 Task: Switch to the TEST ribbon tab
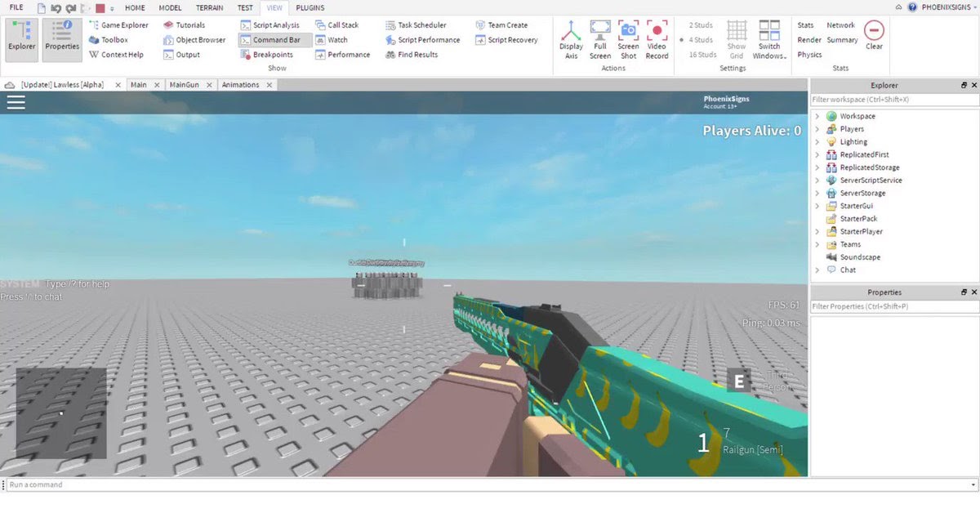tap(245, 7)
